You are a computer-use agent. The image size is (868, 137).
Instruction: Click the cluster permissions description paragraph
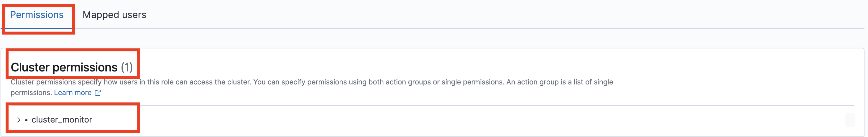tap(303, 82)
